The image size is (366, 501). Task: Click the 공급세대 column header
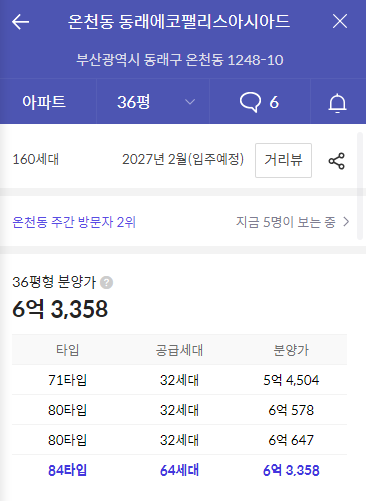click(x=179, y=350)
